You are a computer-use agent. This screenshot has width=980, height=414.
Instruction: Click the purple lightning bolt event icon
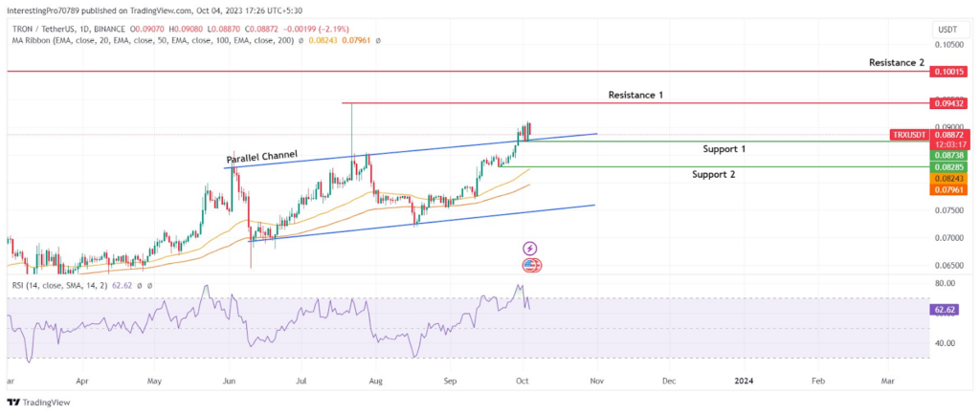click(530, 250)
